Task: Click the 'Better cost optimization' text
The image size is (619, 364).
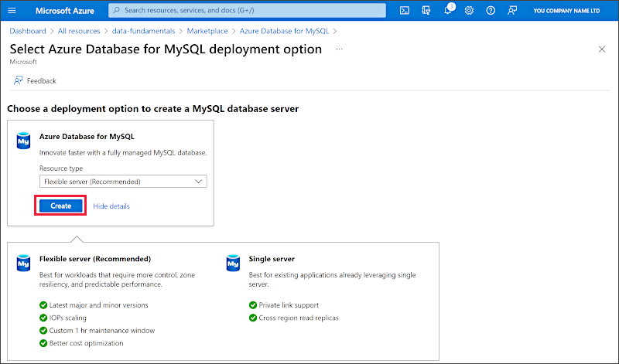Action: (86, 343)
